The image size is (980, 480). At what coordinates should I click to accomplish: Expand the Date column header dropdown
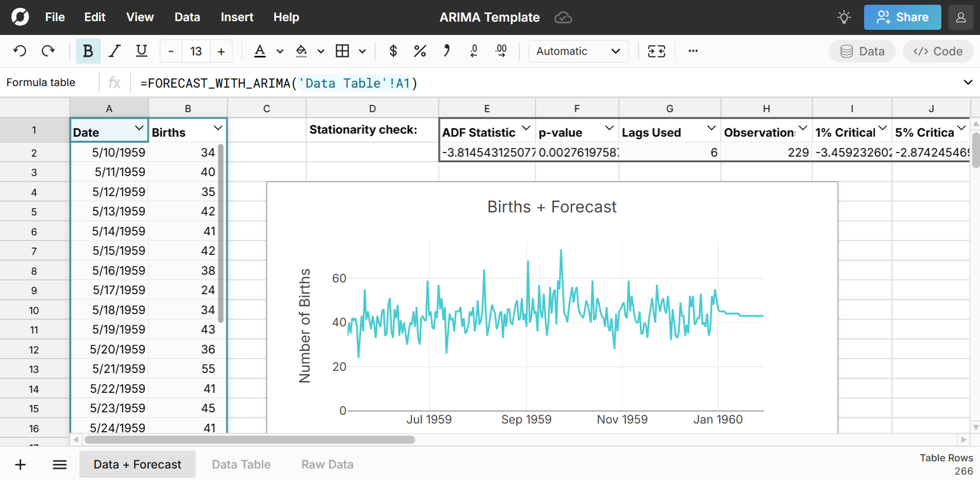click(x=139, y=128)
